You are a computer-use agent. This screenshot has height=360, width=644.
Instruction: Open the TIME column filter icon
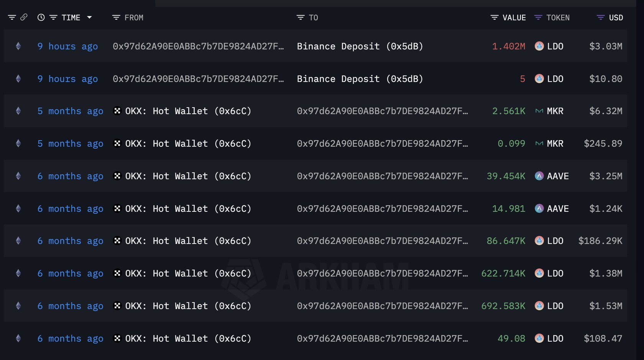53,17
